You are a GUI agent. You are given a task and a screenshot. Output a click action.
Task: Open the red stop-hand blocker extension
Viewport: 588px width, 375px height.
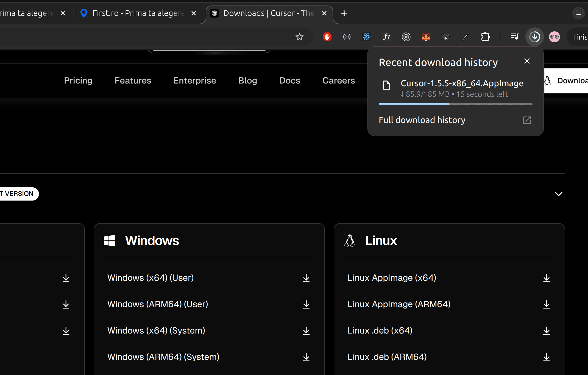coord(327,37)
